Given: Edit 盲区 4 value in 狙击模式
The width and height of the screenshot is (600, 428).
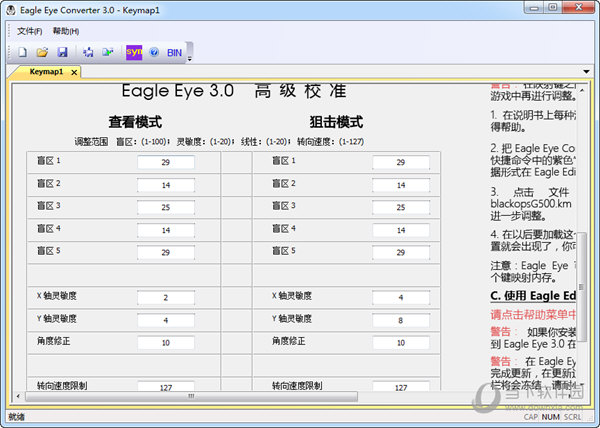Looking at the screenshot, I should [401, 230].
